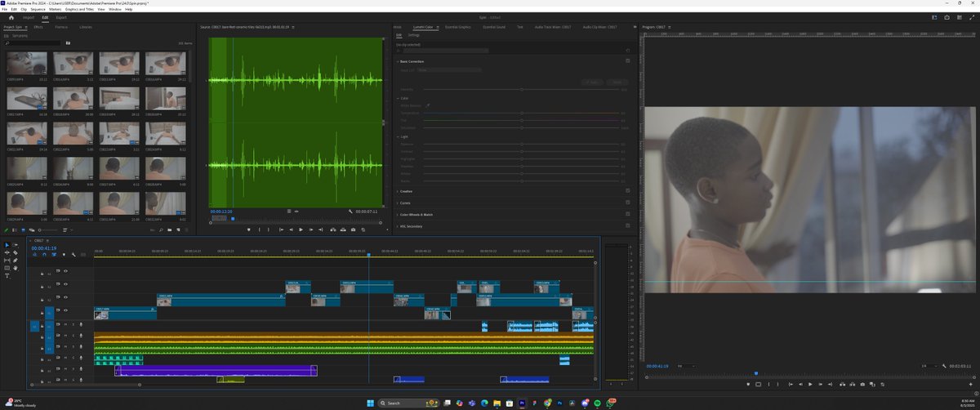Select the Hand tool
Screen dimensions: 980x410
(x=16, y=268)
